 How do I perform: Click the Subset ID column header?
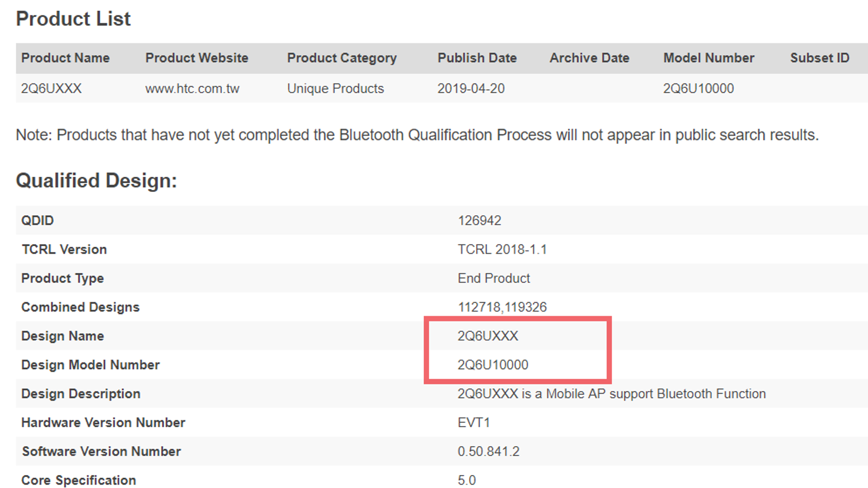(x=819, y=58)
